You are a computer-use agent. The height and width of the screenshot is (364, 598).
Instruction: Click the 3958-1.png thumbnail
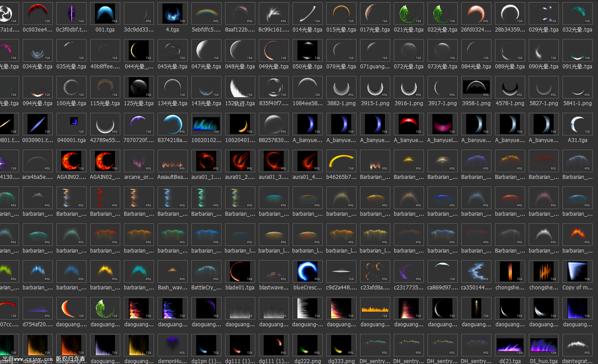(x=476, y=87)
